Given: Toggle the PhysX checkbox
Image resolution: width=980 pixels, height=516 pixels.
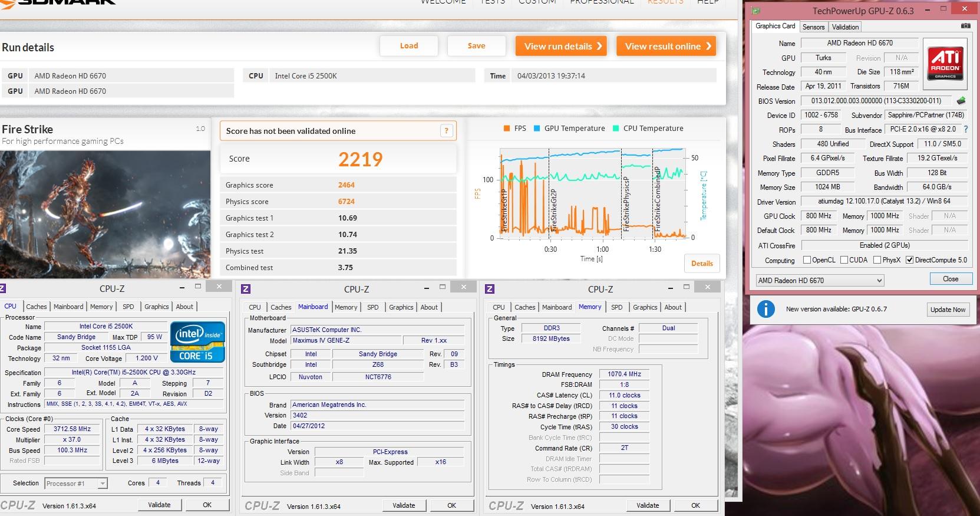Looking at the screenshot, I should coord(877,260).
